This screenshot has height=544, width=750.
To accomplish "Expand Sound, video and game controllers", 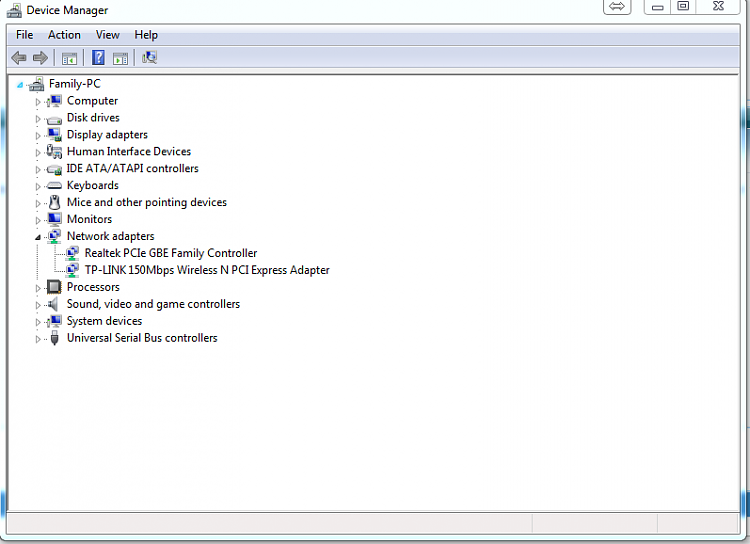I will point(38,305).
